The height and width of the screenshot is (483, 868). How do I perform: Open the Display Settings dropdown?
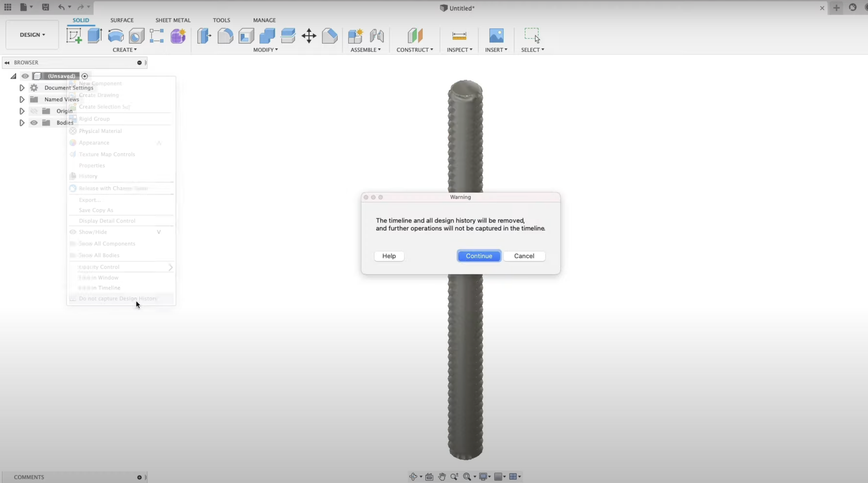(x=485, y=476)
